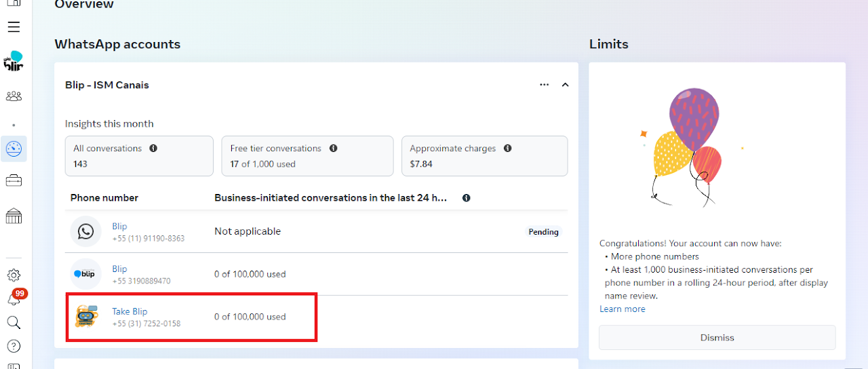Open the settings gear icon
This screenshot has width=868, height=369.
coord(14,275)
